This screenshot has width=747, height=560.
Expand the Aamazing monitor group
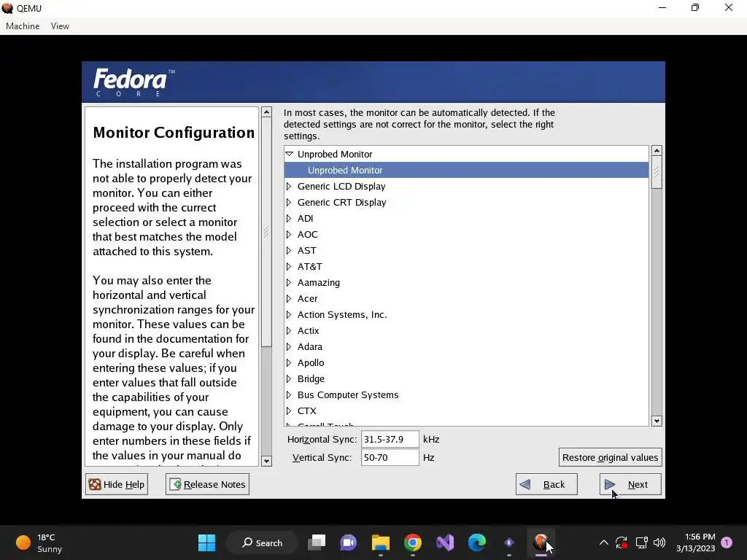point(289,282)
